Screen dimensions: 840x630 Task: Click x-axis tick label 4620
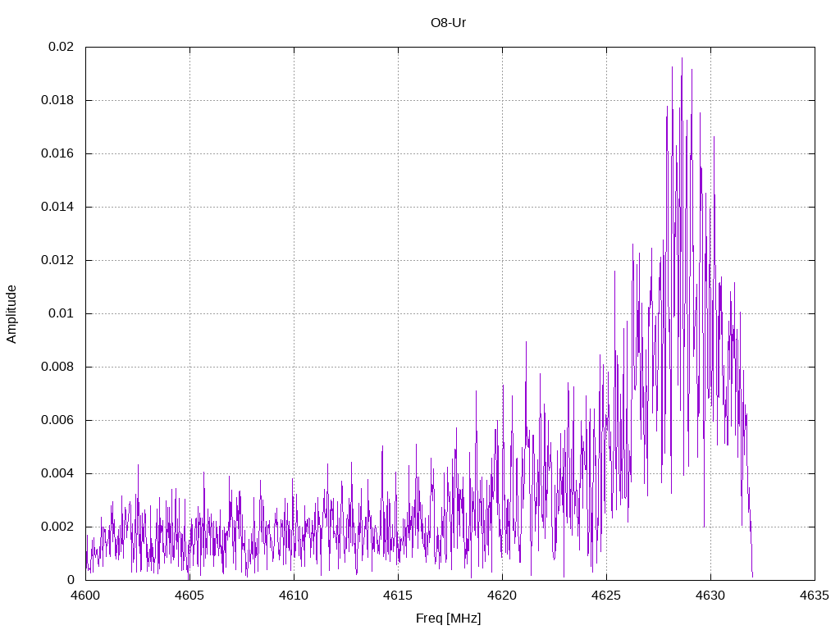point(503,596)
